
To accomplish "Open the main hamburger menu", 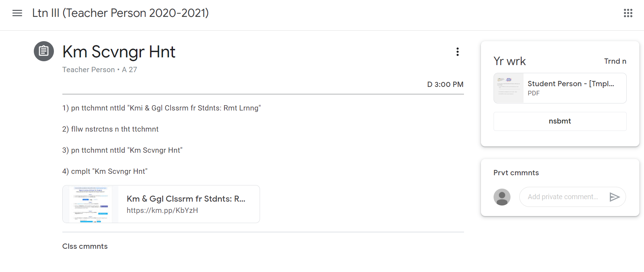I will tap(17, 13).
